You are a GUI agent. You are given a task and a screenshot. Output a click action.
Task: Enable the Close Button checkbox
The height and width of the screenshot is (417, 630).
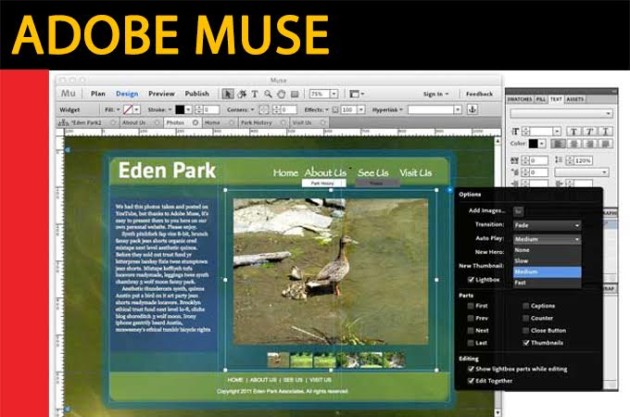click(x=526, y=331)
